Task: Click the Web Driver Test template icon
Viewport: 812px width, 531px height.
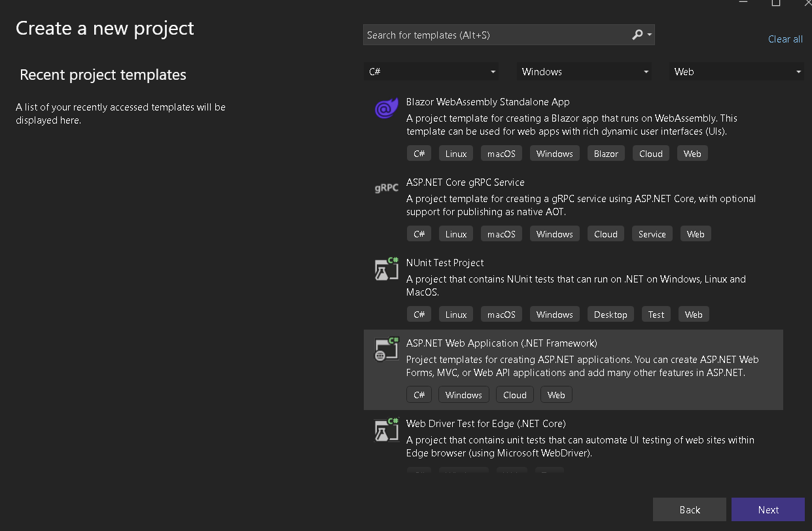Action: pyautogui.click(x=386, y=430)
